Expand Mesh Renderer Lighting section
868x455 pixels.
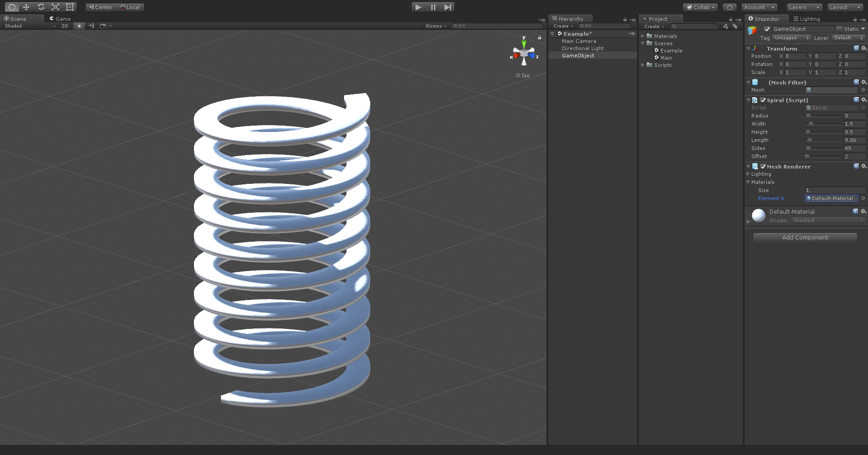click(748, 174)
